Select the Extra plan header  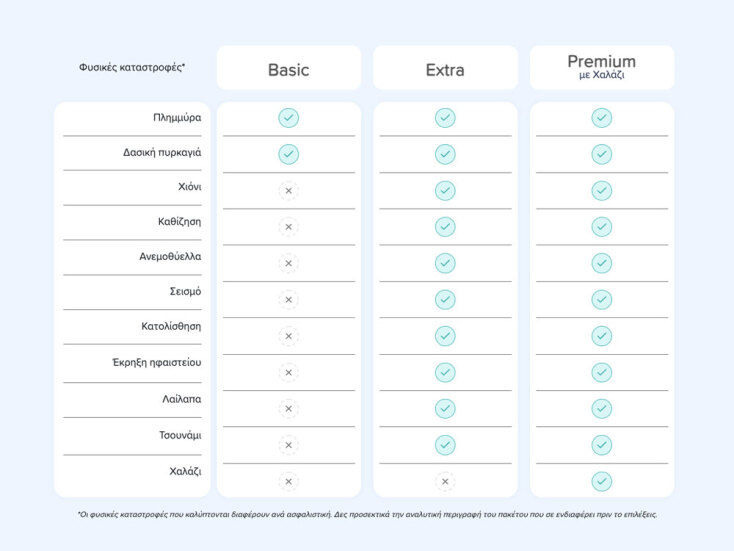[445, 70]
